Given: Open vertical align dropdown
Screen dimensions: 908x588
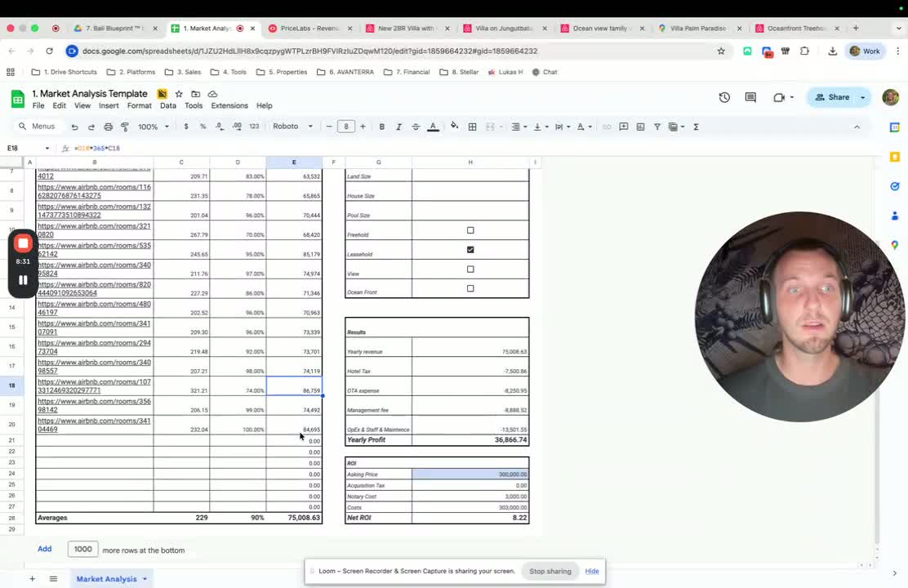Looking at the screenshot, I should pos(541,127).
